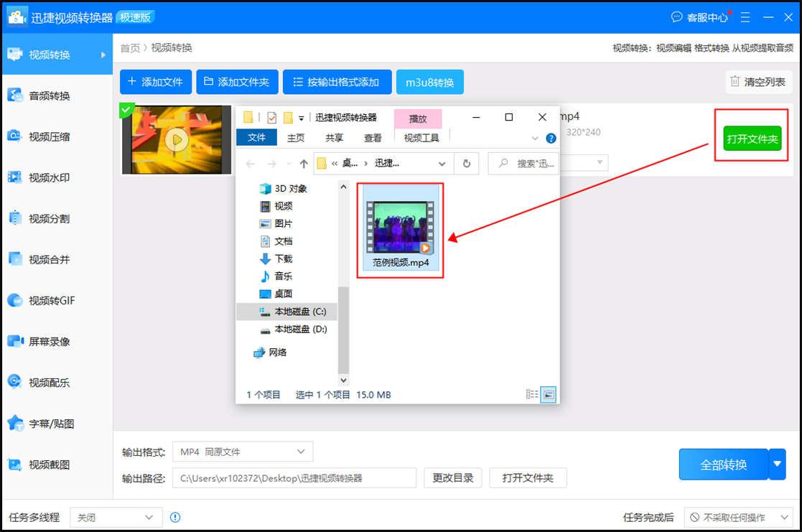Select 本地磁盘 (D:) in navigation pane
This screenshot has width=802, height=532.
(x=294, y=329)
